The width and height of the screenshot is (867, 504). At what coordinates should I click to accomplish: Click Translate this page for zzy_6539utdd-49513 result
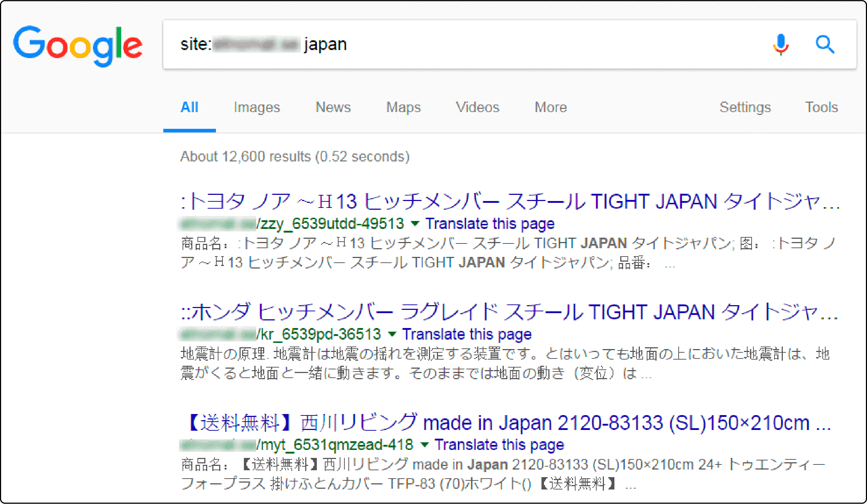pyautogui.click(x=490, y=224)
